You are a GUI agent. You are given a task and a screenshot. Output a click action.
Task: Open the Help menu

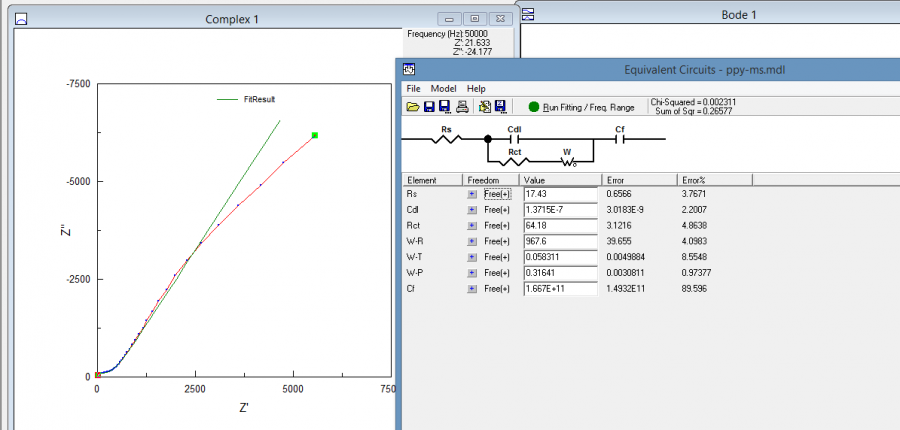click(476, 89)
